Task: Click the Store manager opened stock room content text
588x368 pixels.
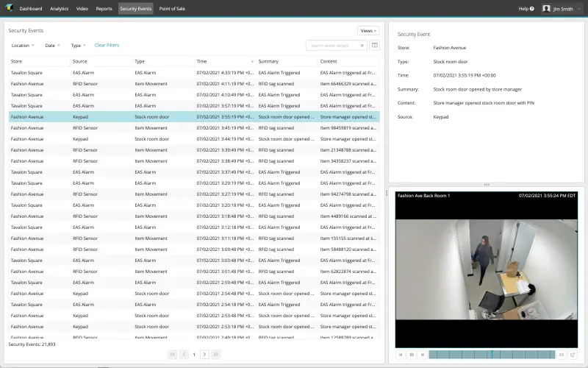Action: (484, 103)
